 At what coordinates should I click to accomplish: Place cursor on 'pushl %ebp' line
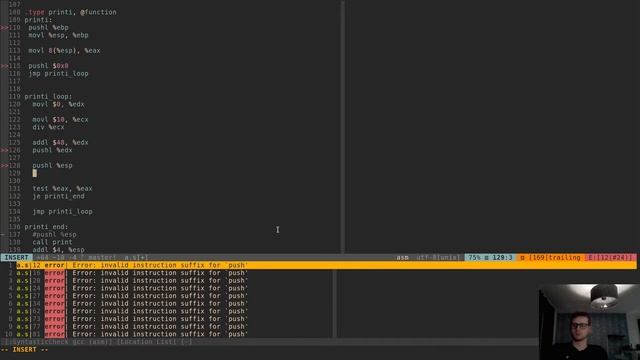click(49, 28)
